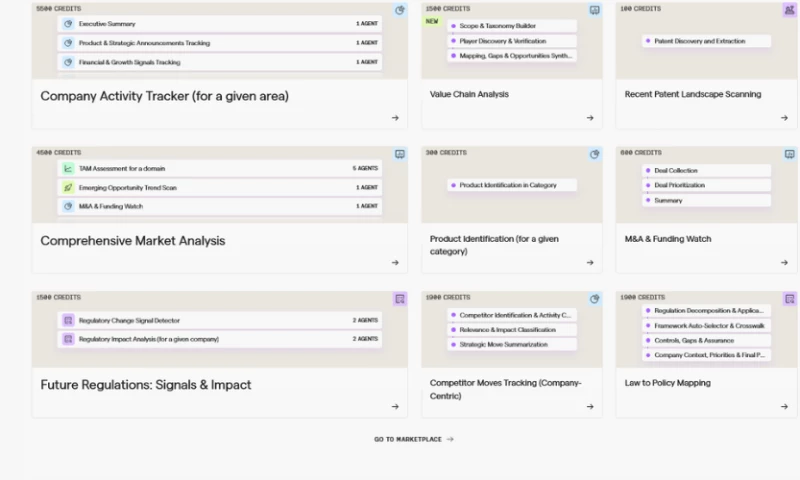Click the icon next to Regulatory Change Signal Detector
The width and height of the screenshot is (800, 480).
68,321
